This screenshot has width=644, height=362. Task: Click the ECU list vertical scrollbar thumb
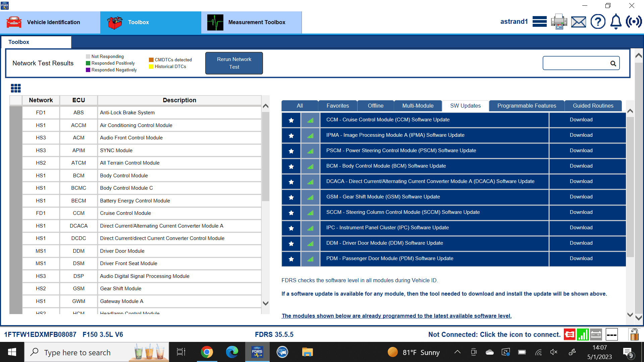pyautogui.click(x=266, y=156)
